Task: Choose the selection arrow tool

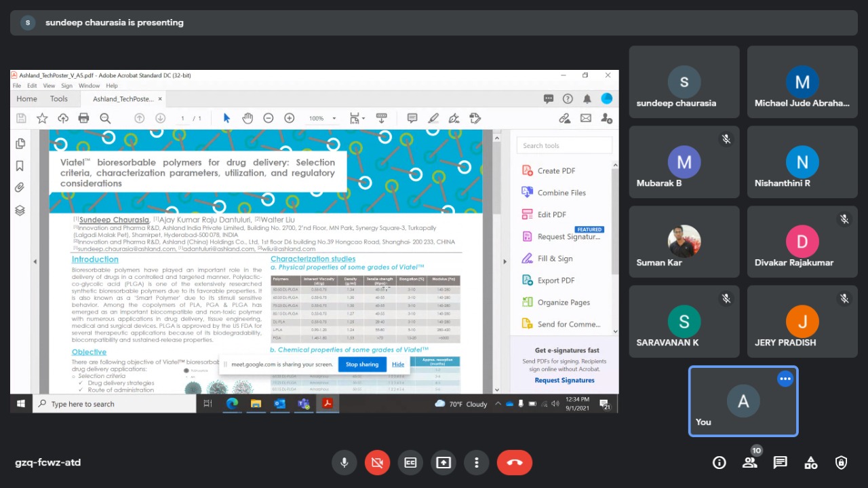Action: click(227, 118)
